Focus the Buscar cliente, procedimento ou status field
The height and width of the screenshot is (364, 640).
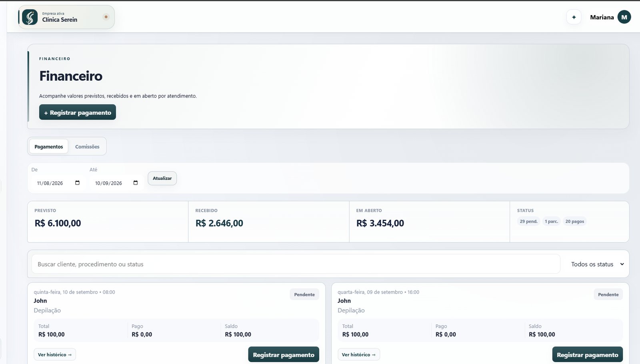296,264
